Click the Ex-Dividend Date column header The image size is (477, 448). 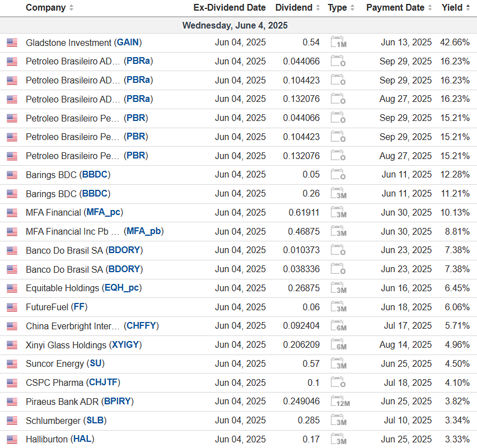[229, 8]
